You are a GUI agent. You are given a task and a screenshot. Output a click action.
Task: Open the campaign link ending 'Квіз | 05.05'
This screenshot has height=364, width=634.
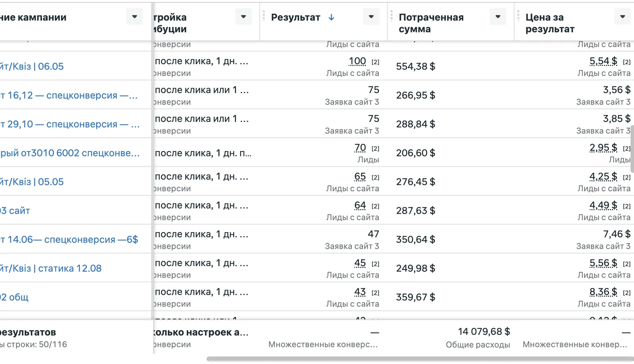[x=32, y=182]
